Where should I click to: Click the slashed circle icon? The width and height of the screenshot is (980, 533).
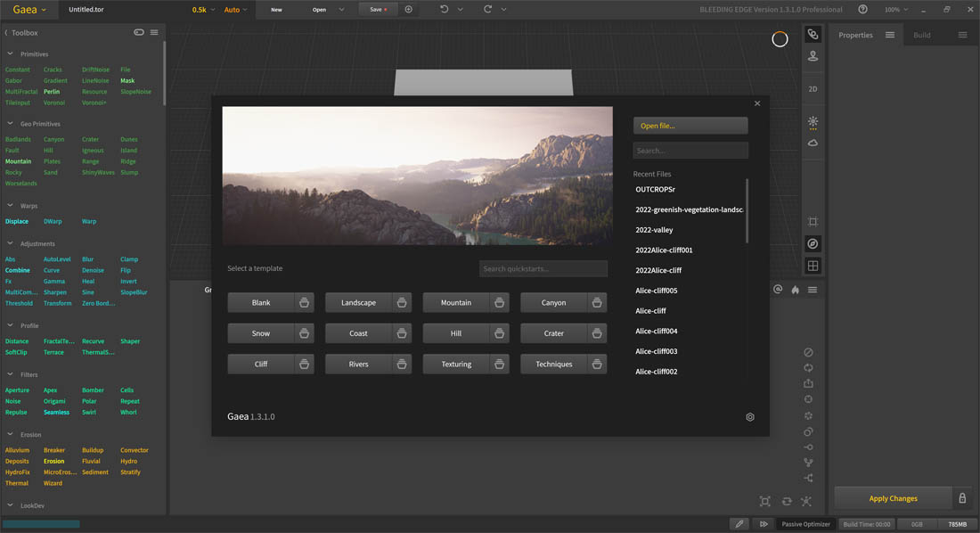808,352
